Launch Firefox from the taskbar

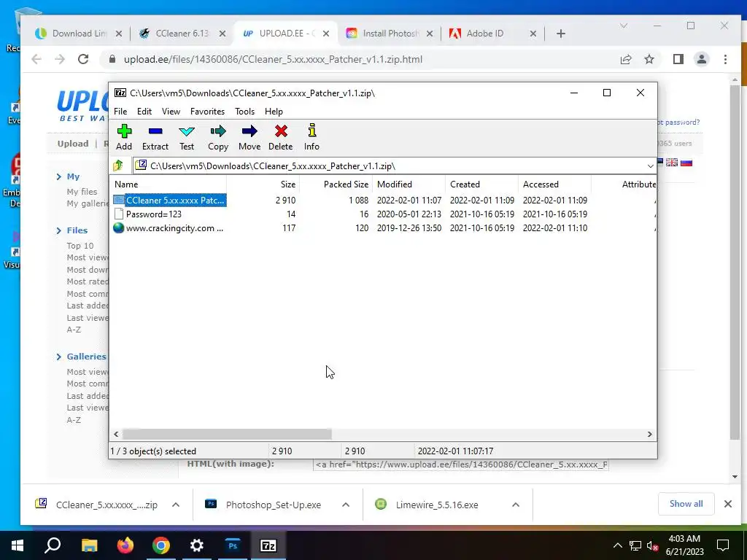tap(125, 545)
